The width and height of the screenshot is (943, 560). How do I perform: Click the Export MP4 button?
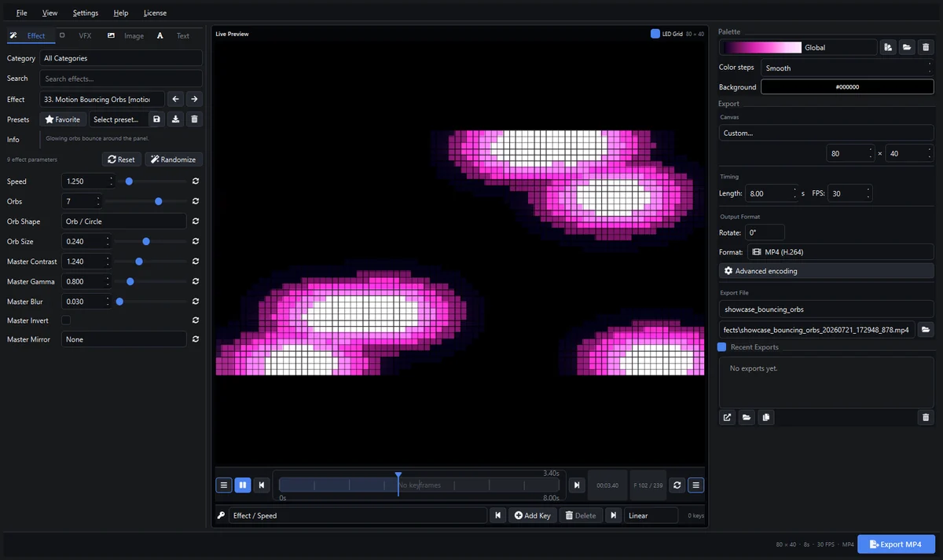click(x=896, y=544)
